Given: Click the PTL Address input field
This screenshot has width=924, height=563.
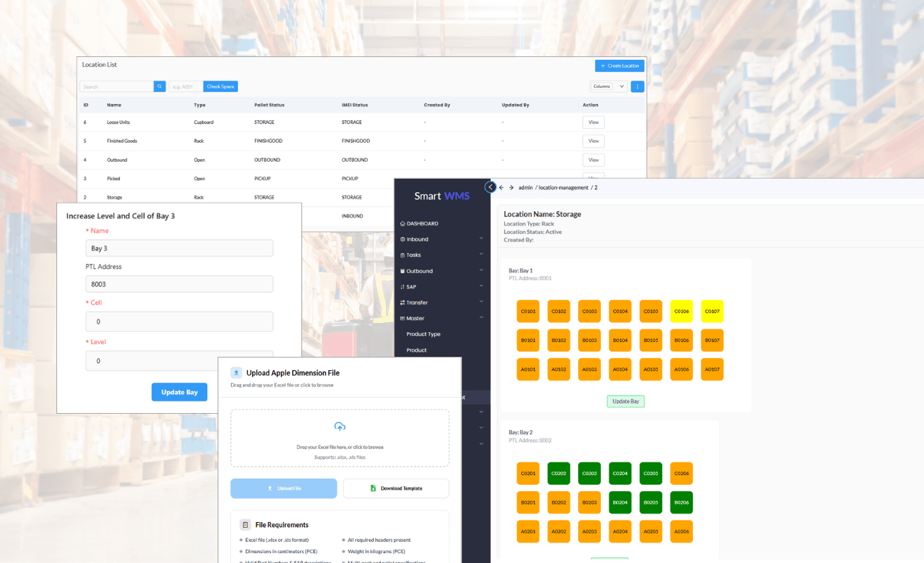Looking at the screenshot, I should (x=179, y=284).
